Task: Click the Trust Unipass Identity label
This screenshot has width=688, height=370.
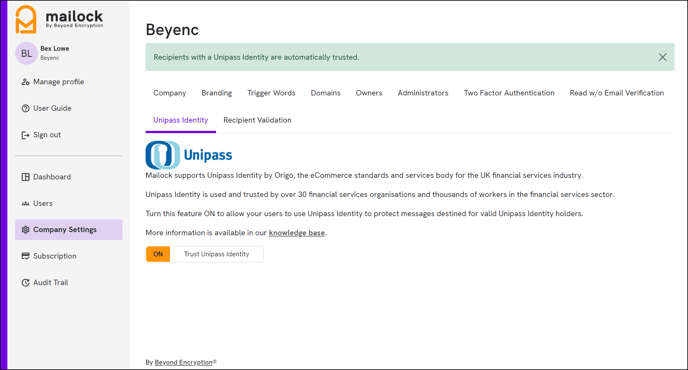Action: [216, 254]
